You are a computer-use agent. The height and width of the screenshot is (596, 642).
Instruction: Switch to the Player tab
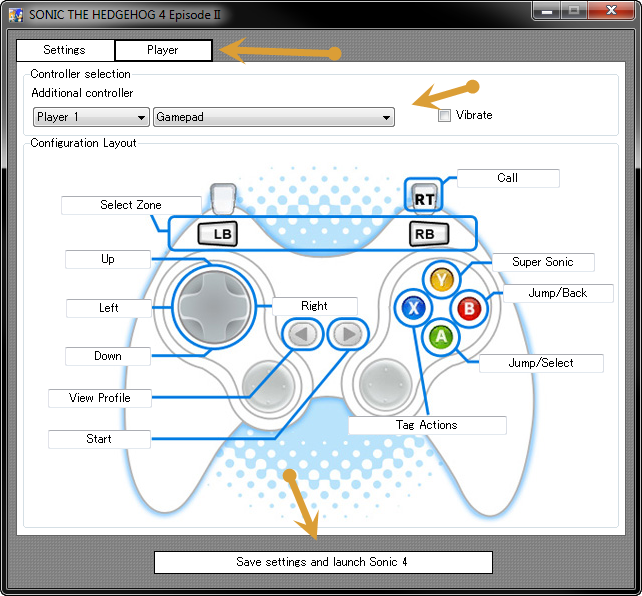pos(163,50)
